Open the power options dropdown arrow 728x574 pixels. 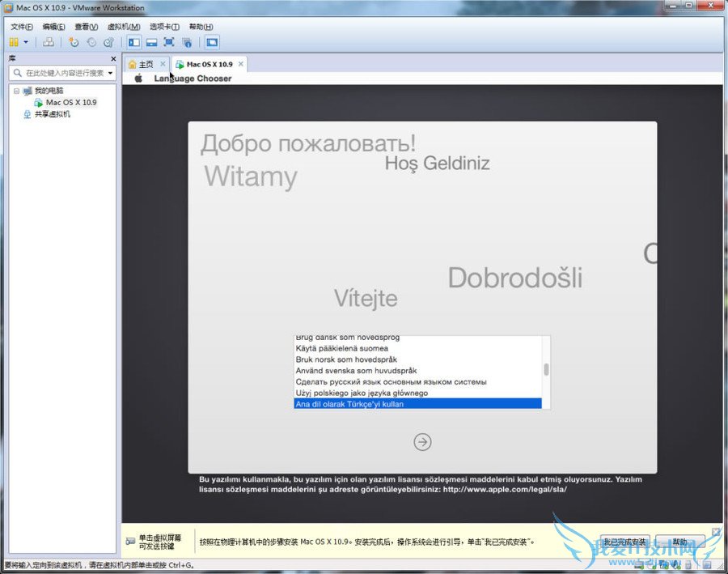point(26,42)
